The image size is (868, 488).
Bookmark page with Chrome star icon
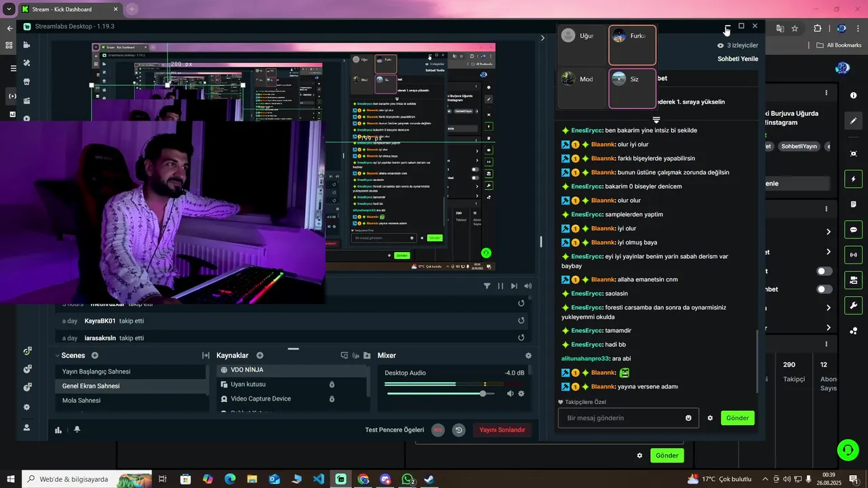[795, 28]
